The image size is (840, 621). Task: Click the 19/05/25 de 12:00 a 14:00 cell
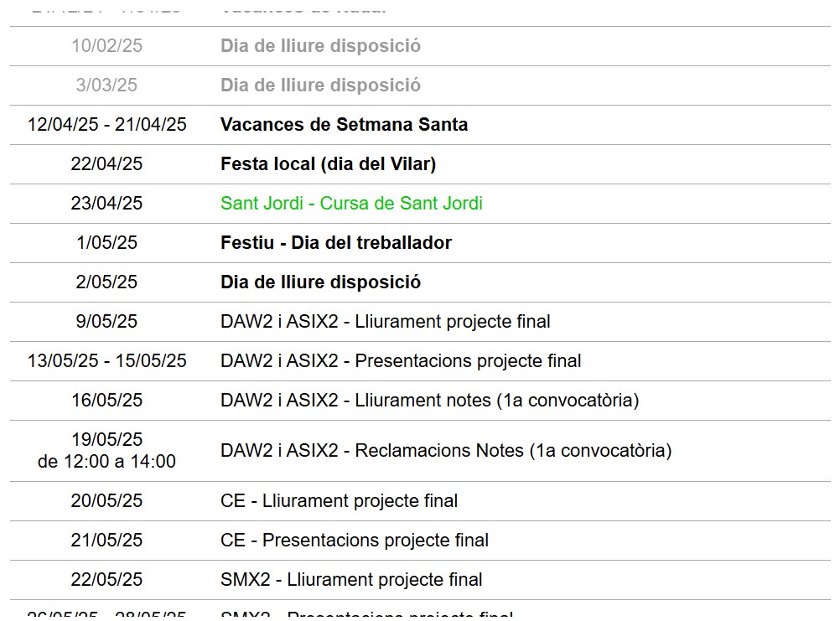106,451
